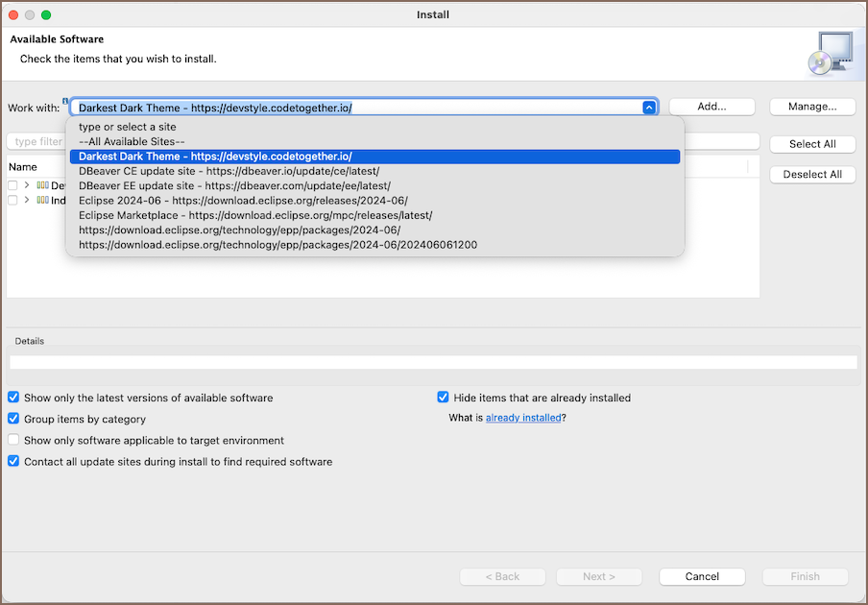Expand the "Ind" category tree arrow

click(x=27, y=201)
